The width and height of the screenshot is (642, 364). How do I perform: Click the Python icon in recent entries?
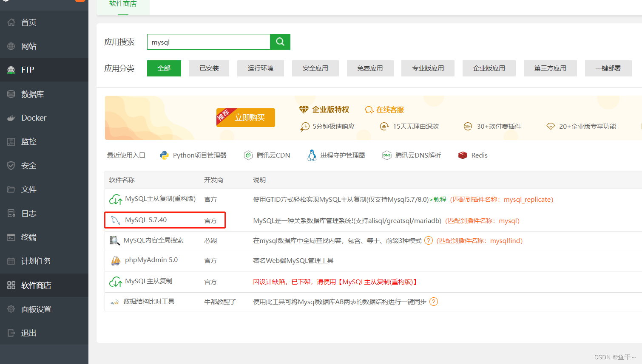point(164,155)
